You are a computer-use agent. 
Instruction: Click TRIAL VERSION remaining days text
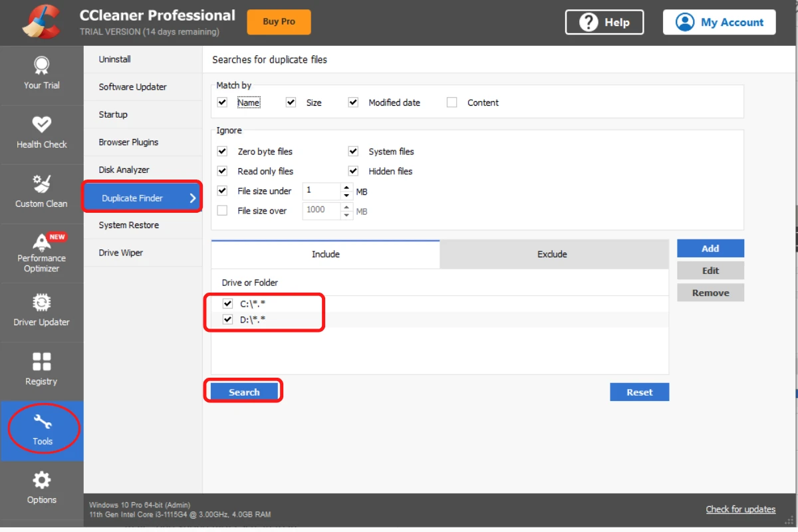(x=149, y=32)
